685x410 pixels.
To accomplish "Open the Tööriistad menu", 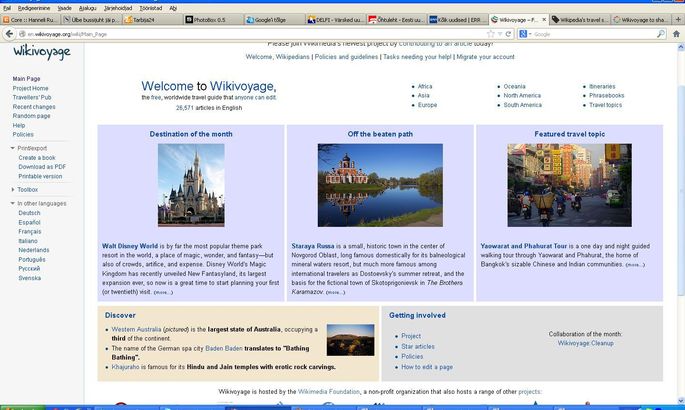I will pyautogui.click(x=151, y=8).
